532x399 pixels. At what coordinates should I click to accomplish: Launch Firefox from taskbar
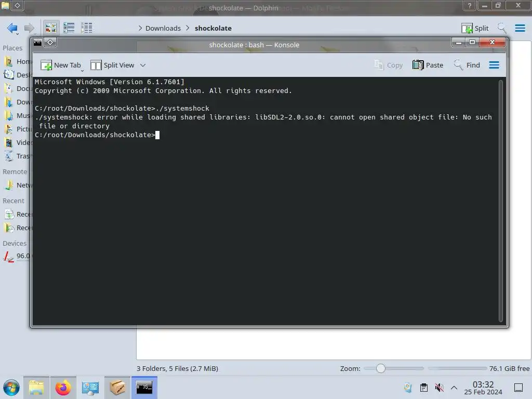click(x=63, y=388)
